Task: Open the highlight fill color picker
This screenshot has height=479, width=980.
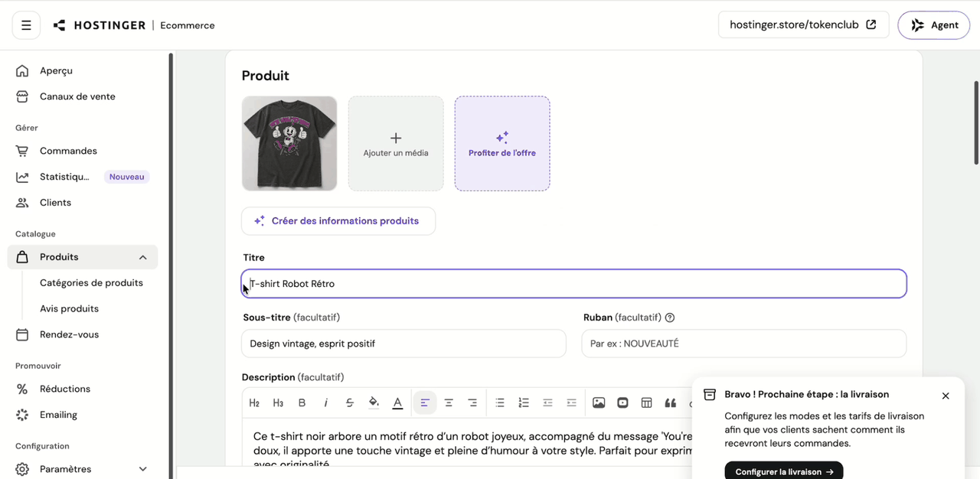Action: point(374,402)
